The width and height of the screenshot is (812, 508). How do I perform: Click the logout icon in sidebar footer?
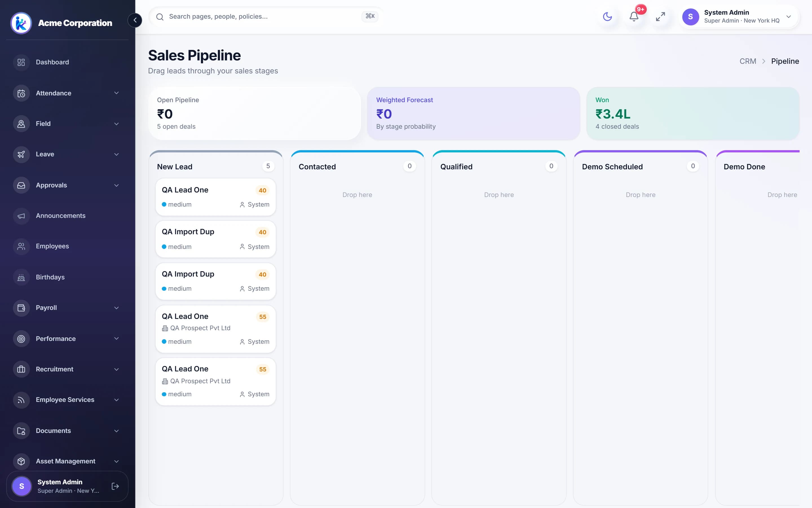tap(115, 486)
